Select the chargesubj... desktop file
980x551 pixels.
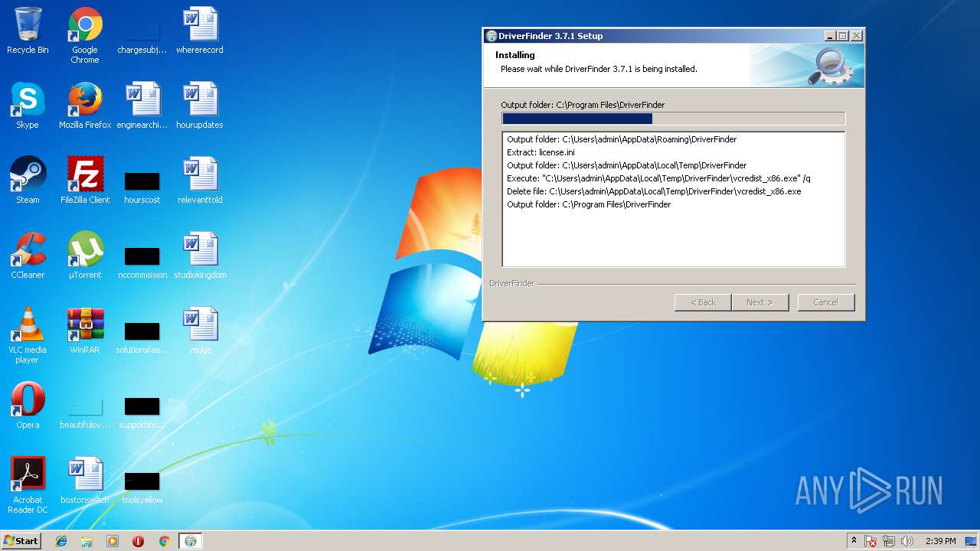pyautogui.click(x=142, y=35)
